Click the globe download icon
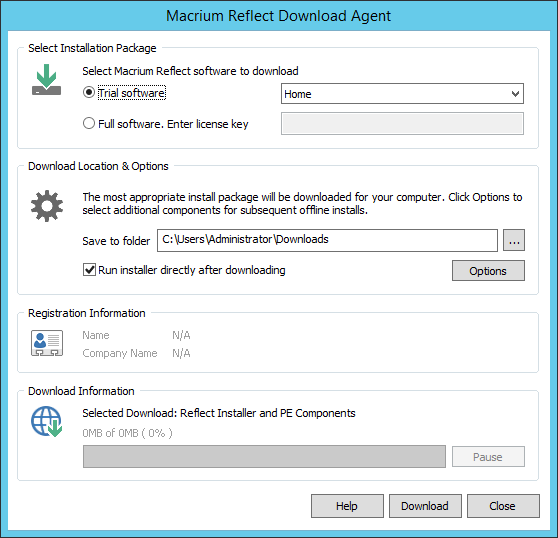 (47, 422)
